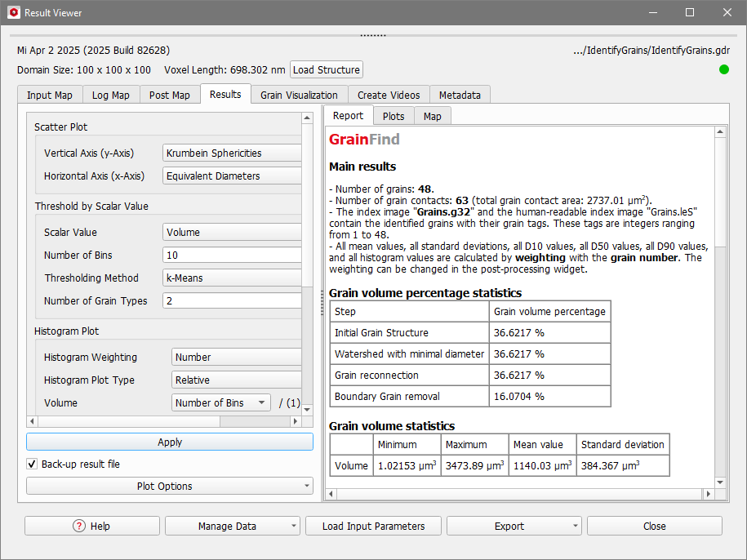Click Boundary Grain removal table cell
This screenshot has height=560, width=747.
[409, 396]
